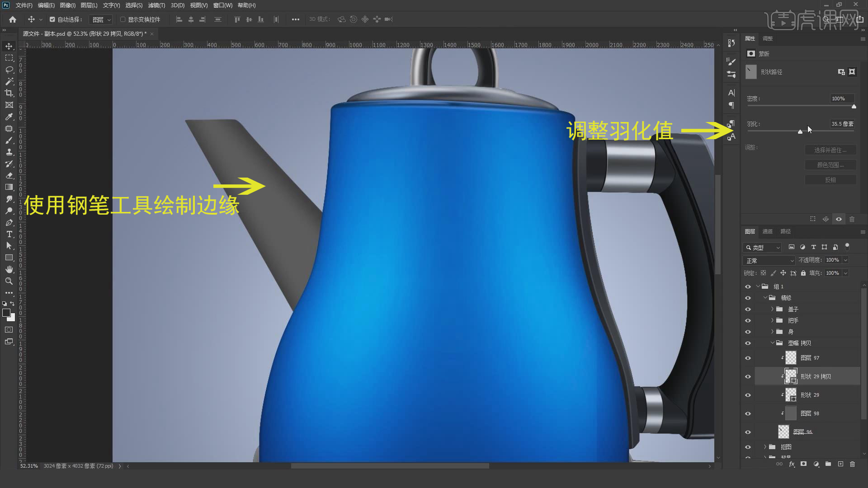Enable the 显示变换控件 checkbox

(x=123, y=19)
